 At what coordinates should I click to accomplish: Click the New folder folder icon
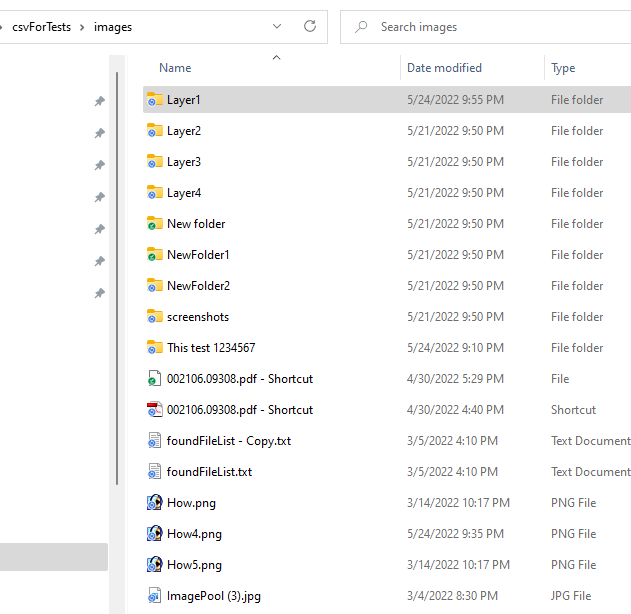coord(155,223)
